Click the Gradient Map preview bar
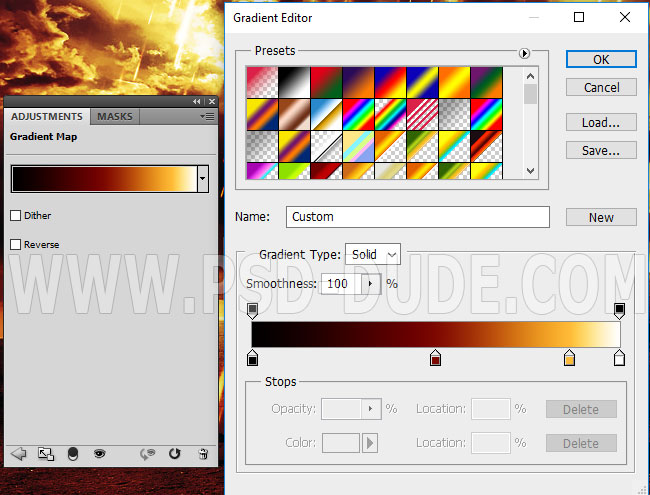650x495 pixels. tap(104, 179)
